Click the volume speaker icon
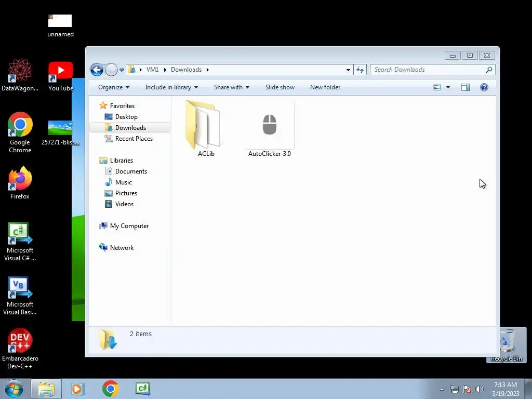The image size is (532, 399). (480, 389)
